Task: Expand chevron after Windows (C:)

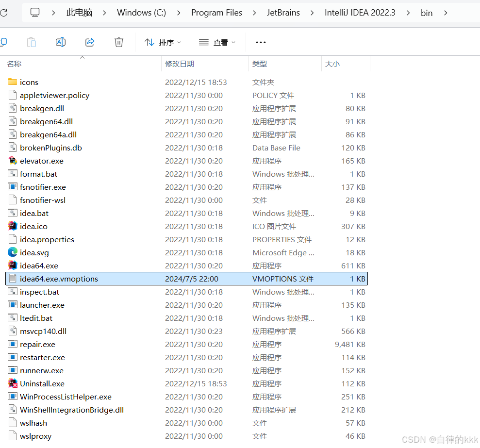Action: (x=179, y=13)
